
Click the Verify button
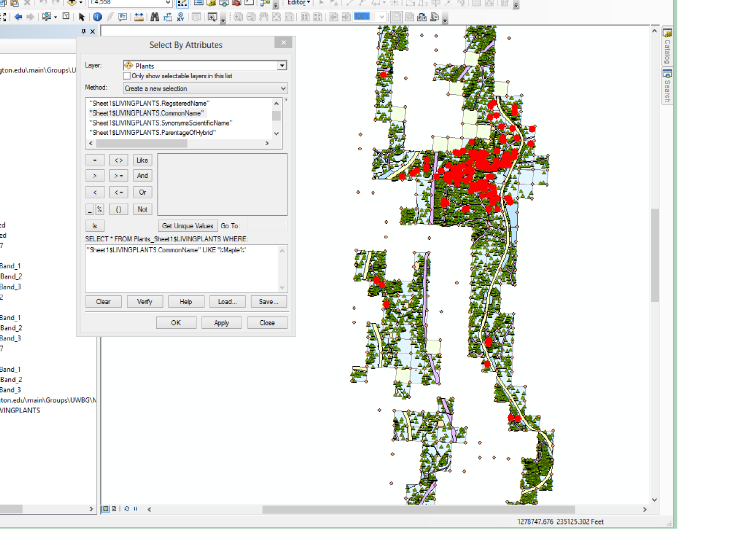(144, 302)
